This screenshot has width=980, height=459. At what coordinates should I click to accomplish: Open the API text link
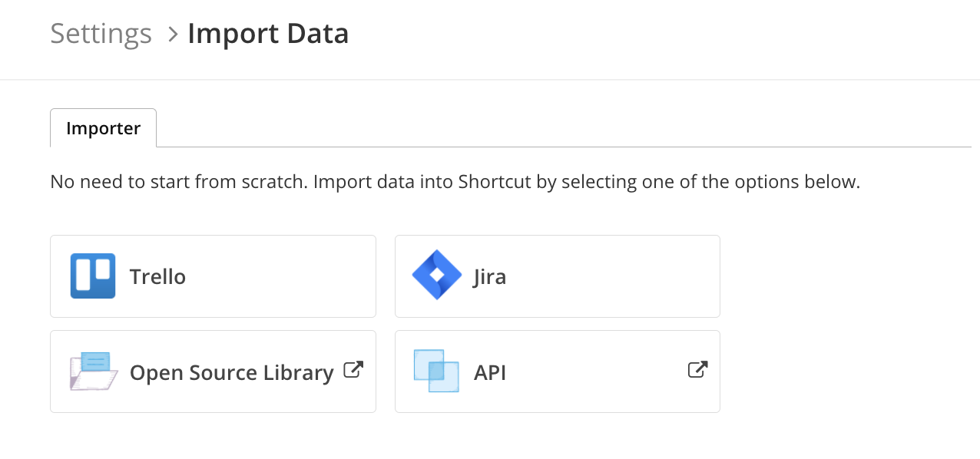[x=490, y=372]
